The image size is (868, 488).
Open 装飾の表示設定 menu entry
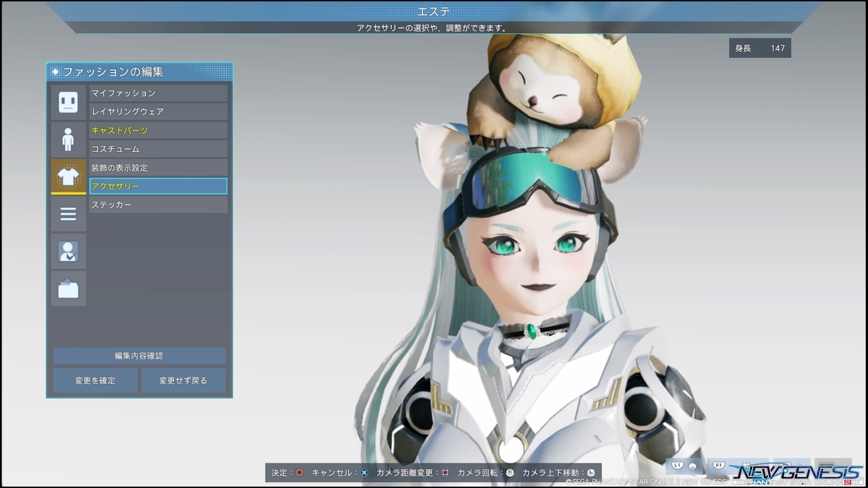(x=158, y=168)
